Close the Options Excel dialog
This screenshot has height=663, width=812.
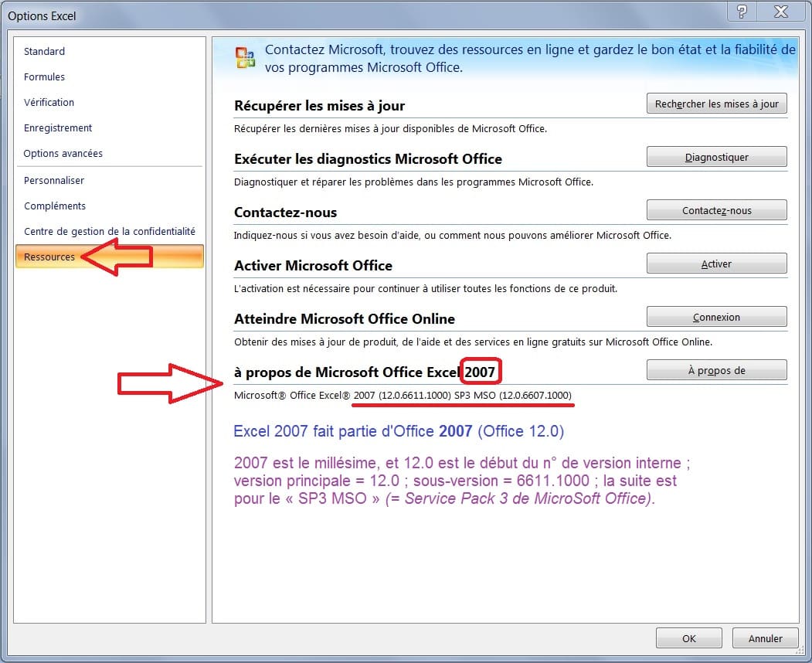tap(780, 12)
